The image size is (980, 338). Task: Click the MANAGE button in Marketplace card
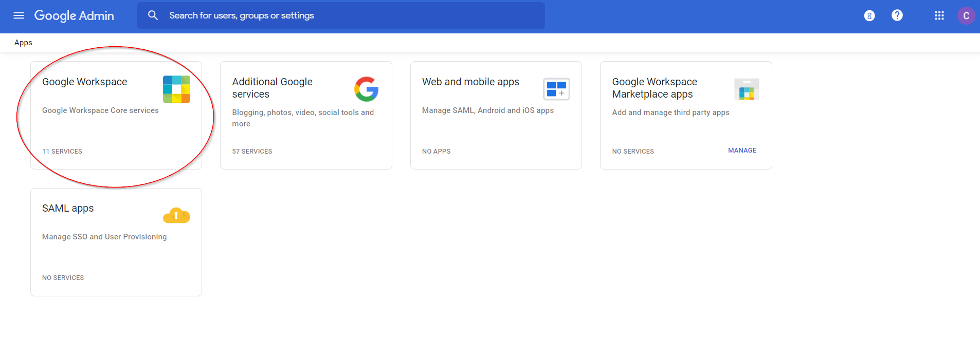tap(742, 151)
